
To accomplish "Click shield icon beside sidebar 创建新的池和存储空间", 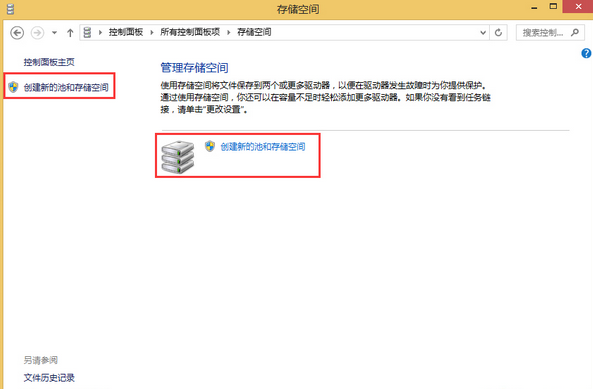I will 13,87.
